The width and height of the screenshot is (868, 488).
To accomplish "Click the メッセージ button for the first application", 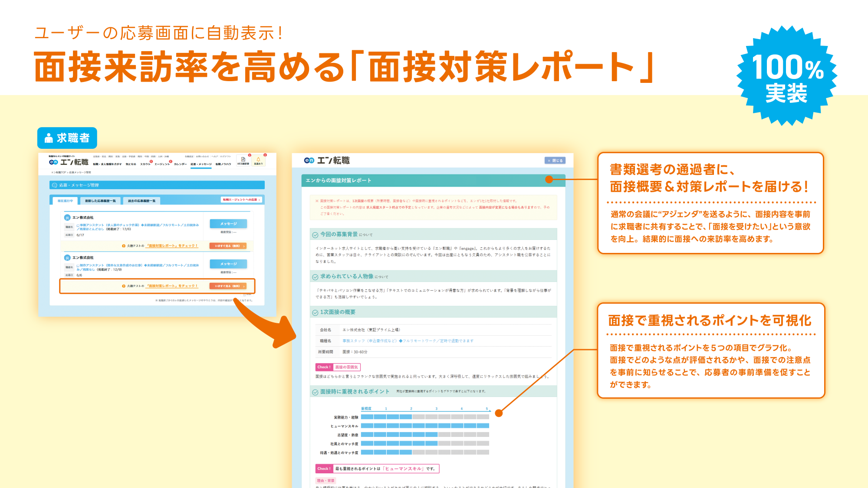I will pyautogui.click(x=228, y=223).
